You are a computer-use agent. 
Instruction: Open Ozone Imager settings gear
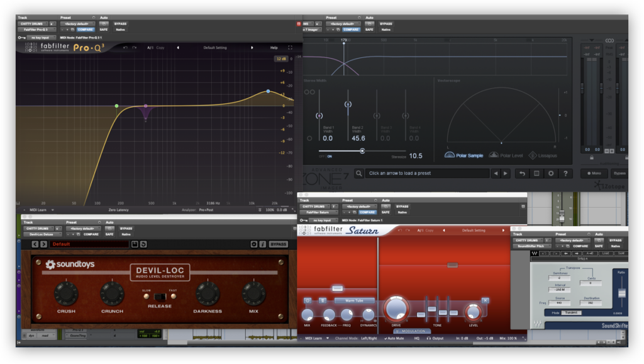click(x=551, y=173)
